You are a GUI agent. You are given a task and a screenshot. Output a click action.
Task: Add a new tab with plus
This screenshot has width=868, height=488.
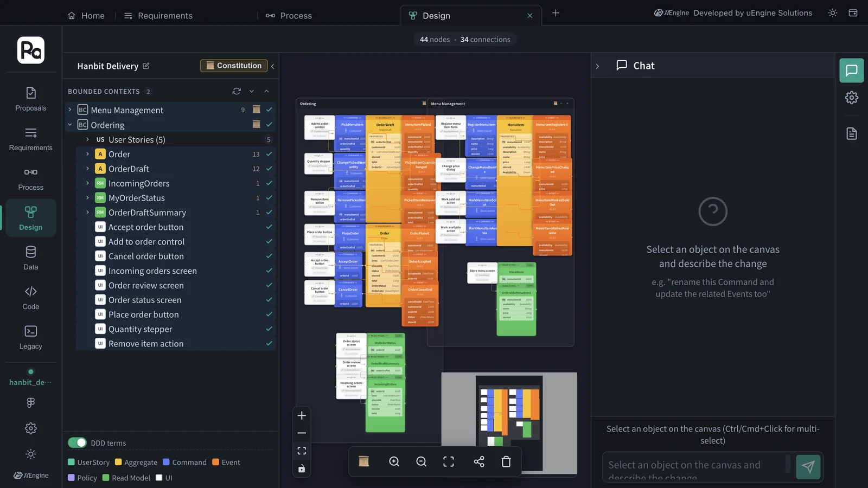pos(556,13)
